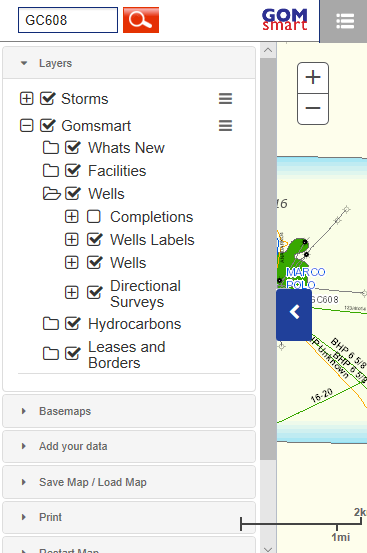The height and width of the screenshot is (553, 367).
Task: Click the open Wells folder icon
Action: pyautogui.click(x=51, y=194)
